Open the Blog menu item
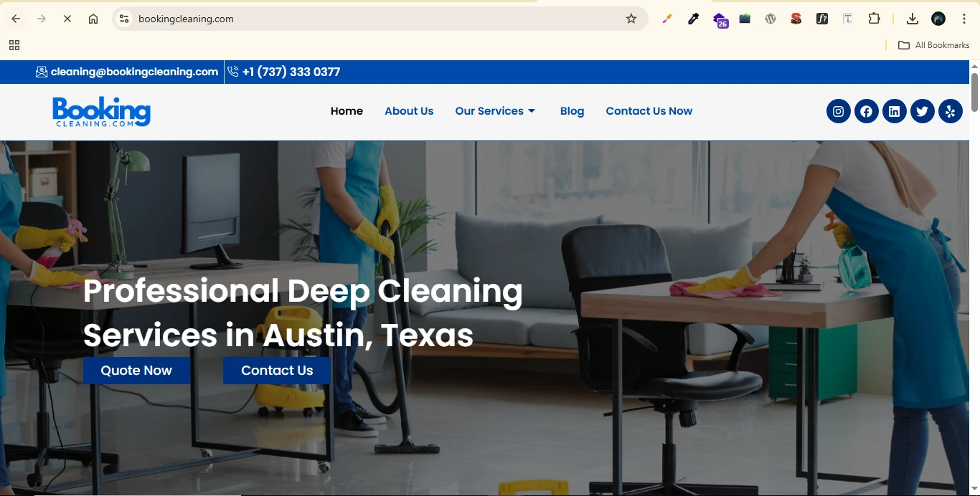980x496 pixels. pyautogui.click(x=572, y=111)
